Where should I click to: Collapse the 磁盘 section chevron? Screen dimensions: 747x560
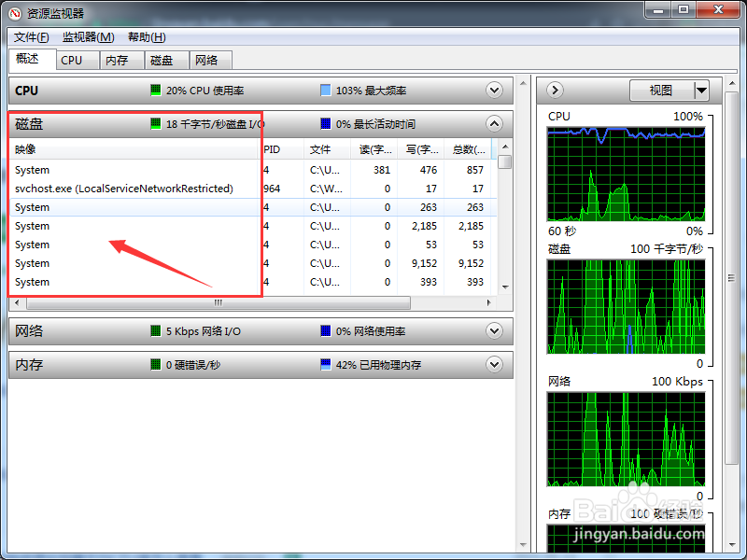(494, 124)
